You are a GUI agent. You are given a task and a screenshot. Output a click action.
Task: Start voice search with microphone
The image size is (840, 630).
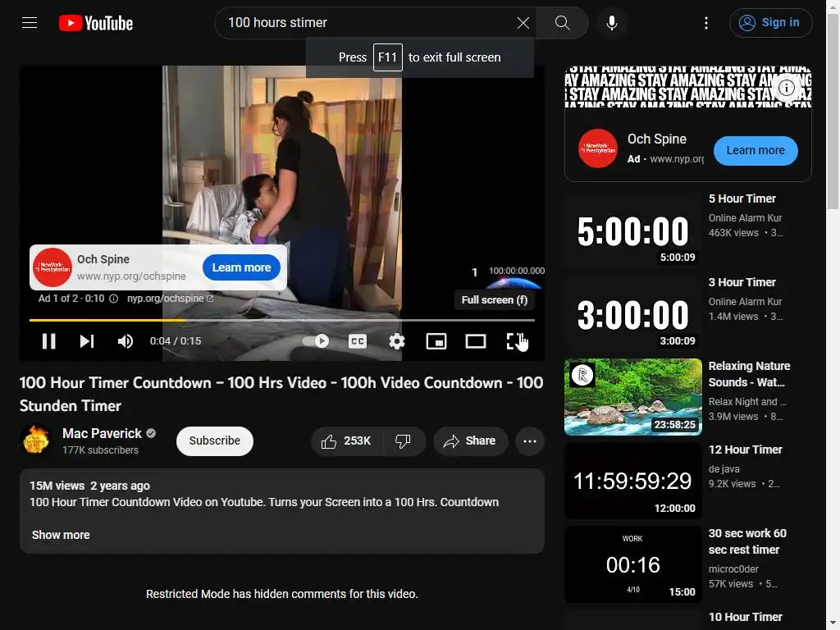pos(612,22)
